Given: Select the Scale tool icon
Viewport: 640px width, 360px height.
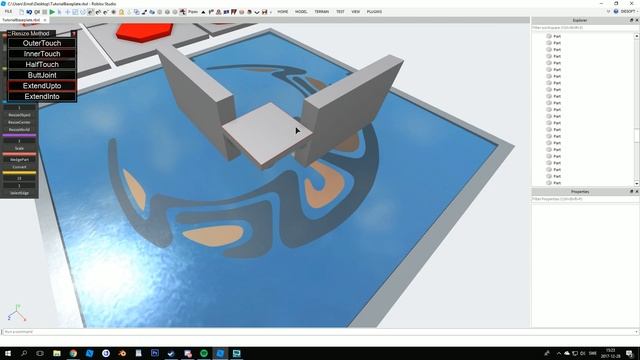Looking at the screenshot, I should tap(75, 12).
